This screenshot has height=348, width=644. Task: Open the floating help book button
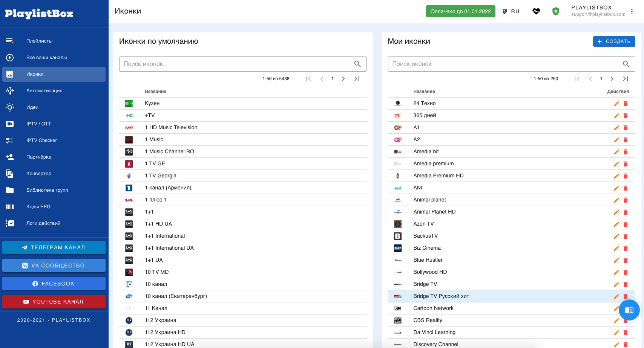(629, 310)
